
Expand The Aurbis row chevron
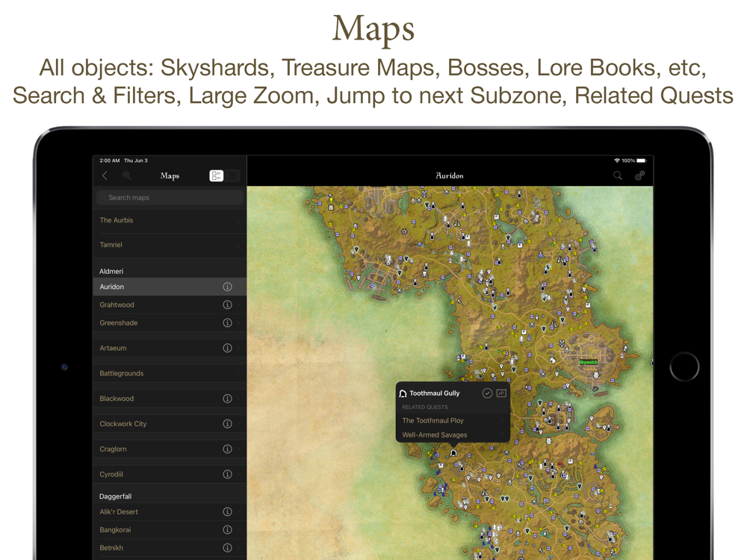point(238,220)
